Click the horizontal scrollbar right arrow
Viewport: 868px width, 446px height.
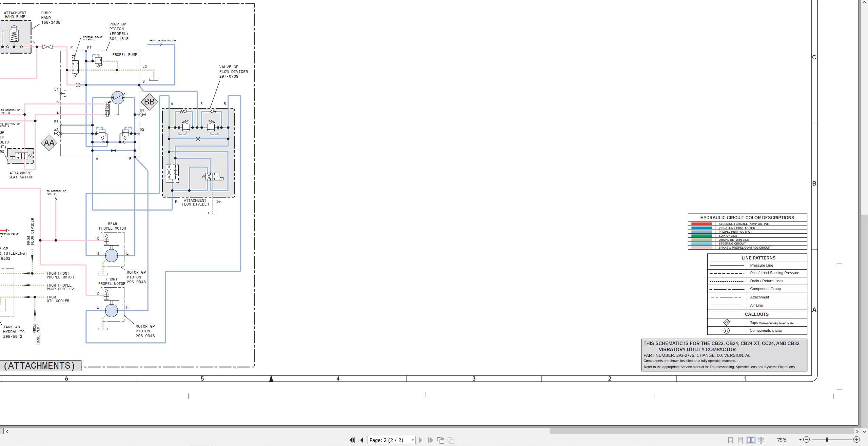click(857, 431)
